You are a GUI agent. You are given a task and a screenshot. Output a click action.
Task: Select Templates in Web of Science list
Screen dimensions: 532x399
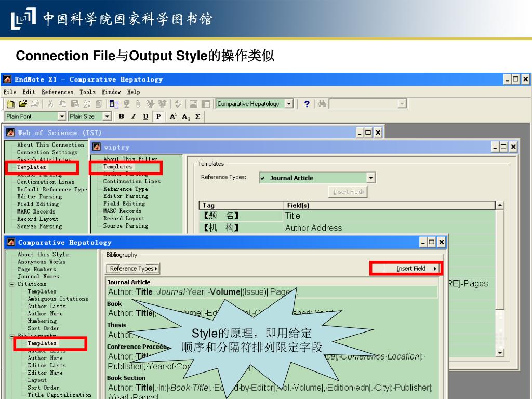[31, 167]
